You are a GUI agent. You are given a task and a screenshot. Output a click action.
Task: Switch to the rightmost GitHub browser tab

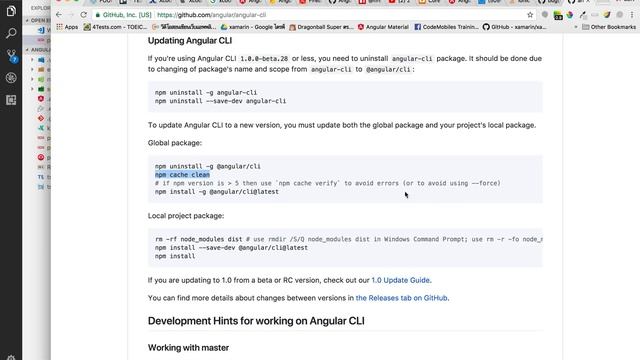click(578, 2)
